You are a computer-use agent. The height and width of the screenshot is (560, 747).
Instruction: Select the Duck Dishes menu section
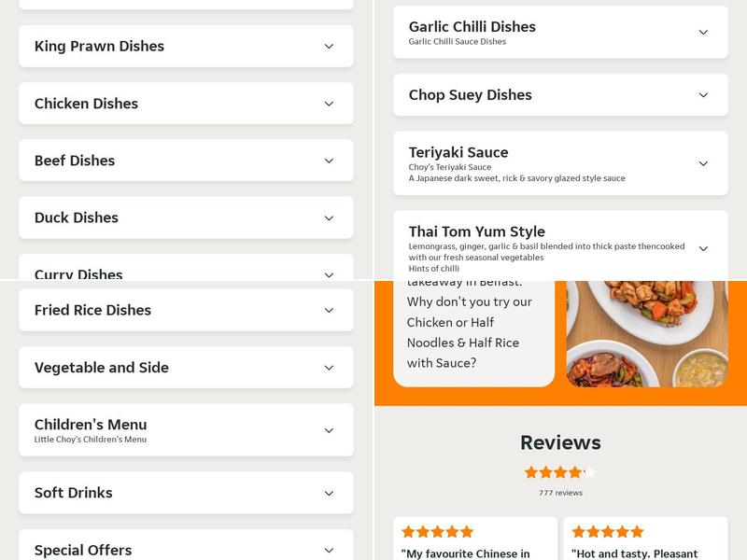coord(186,217)
